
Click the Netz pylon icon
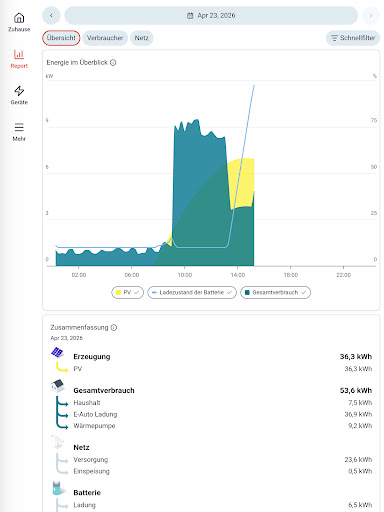tap(57, 442)
